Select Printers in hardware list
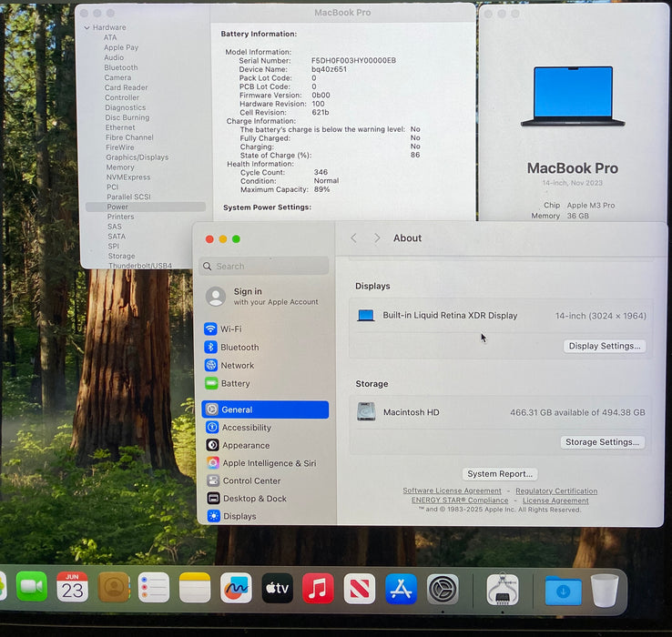 coord(120,217)
